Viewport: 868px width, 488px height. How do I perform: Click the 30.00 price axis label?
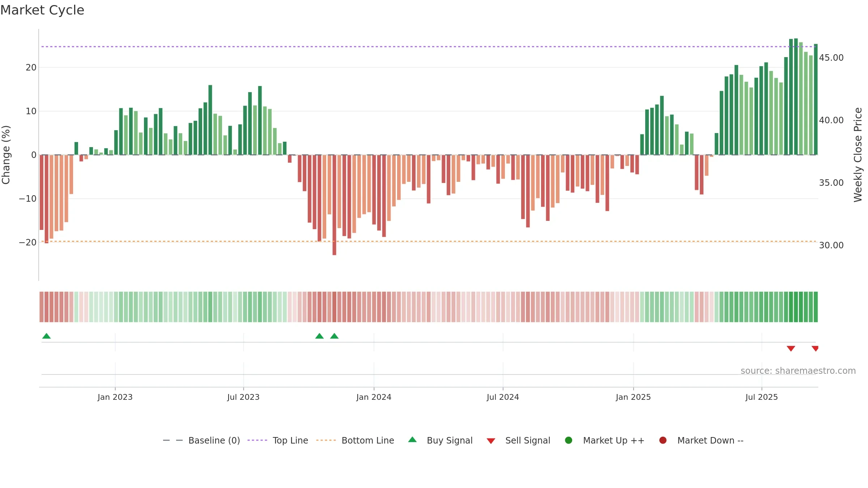click(831, 245)
